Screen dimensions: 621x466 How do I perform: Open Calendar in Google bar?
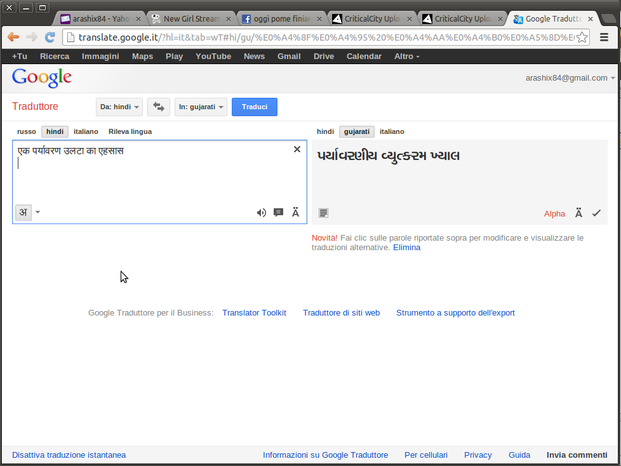[364, 56]
